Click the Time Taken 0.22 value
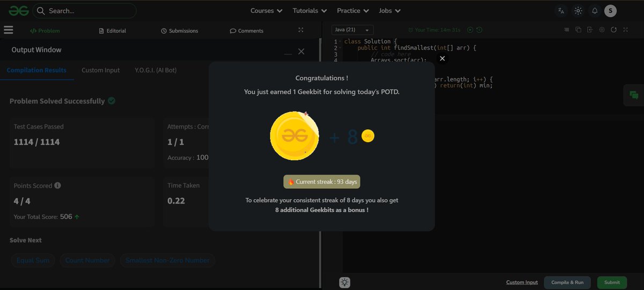 tap(176, 200)
